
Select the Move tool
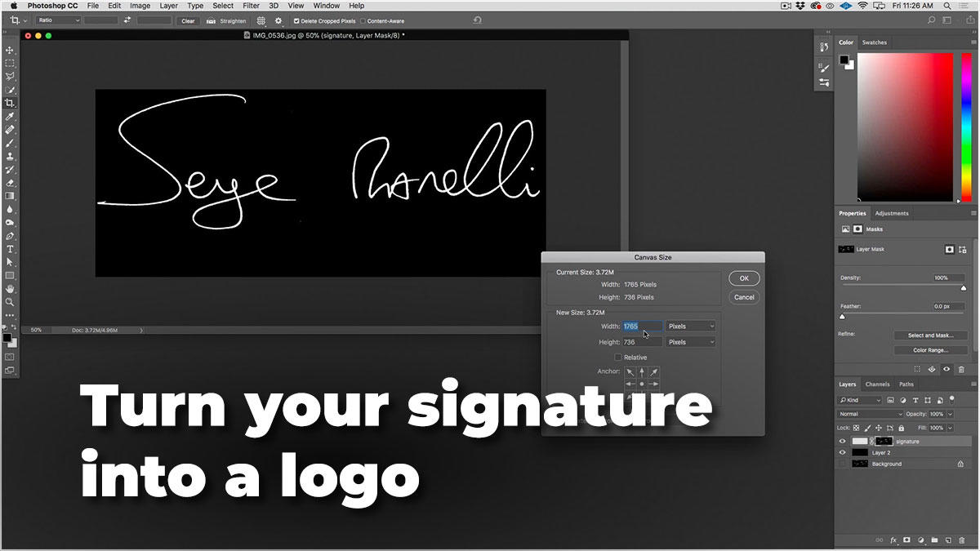point(10,50)
